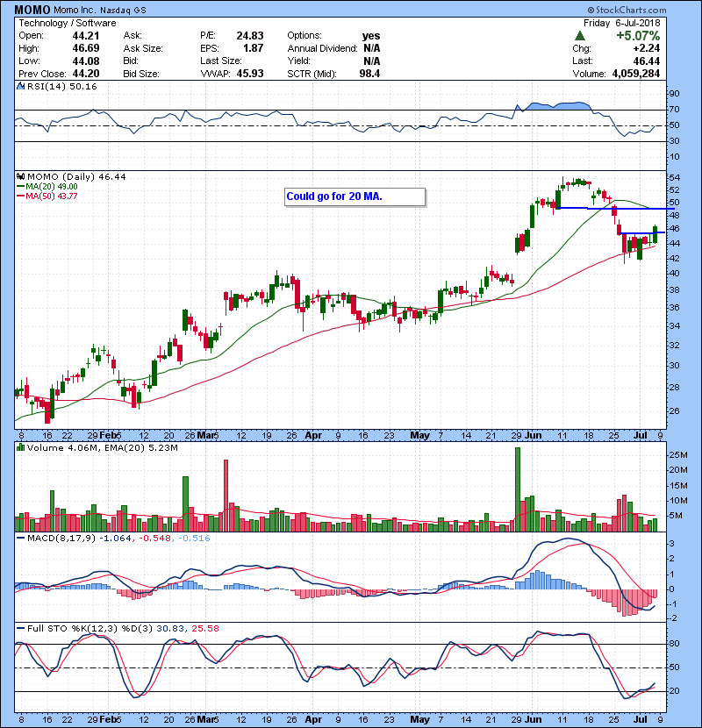Viewport: 702px width, 728px height.
Task: Click the bold MOMO ticker symbol header
Action: tap(32, 10)
